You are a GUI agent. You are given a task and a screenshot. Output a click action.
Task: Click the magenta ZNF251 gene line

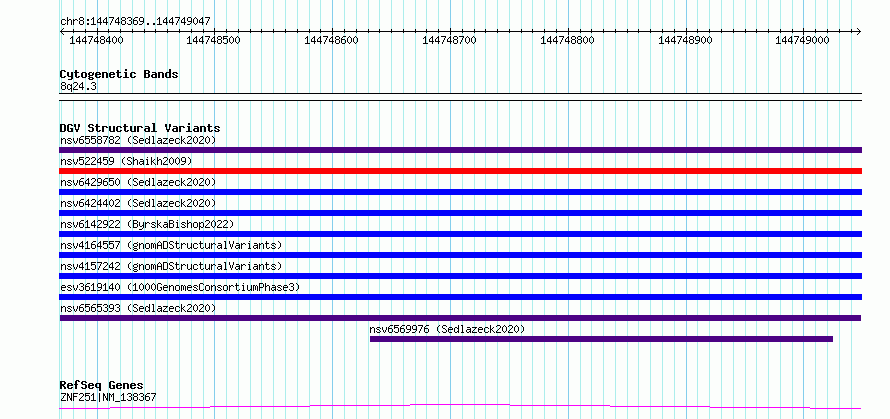click(460, 406)
